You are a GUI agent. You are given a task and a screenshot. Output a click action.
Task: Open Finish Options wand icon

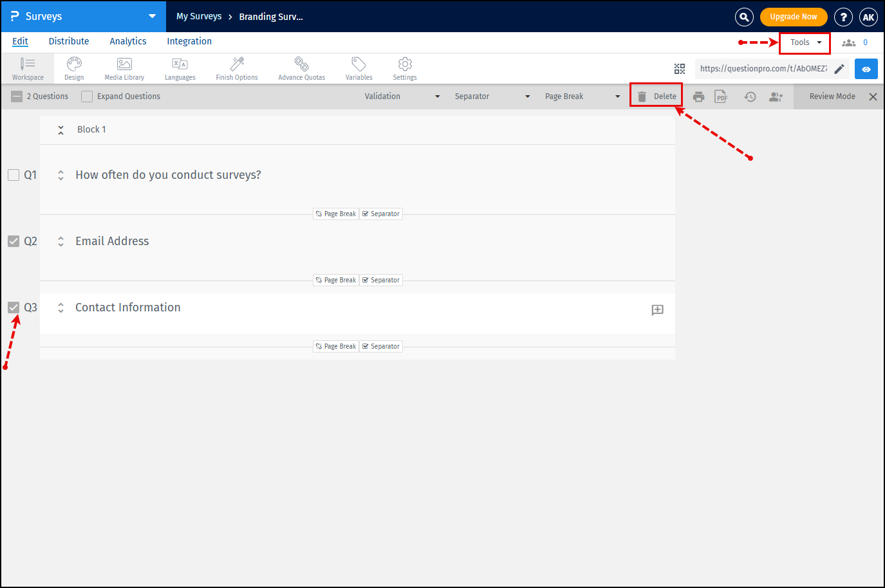coord(237,64)
